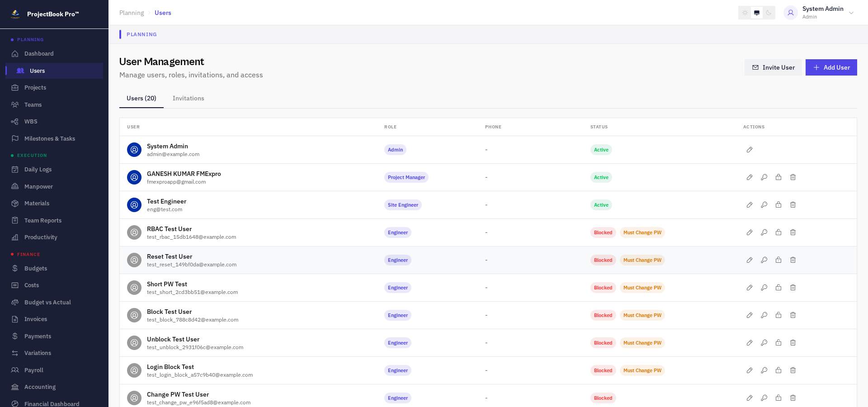Open Payroll sidebar item
The image size is (868, 407).
54,370
